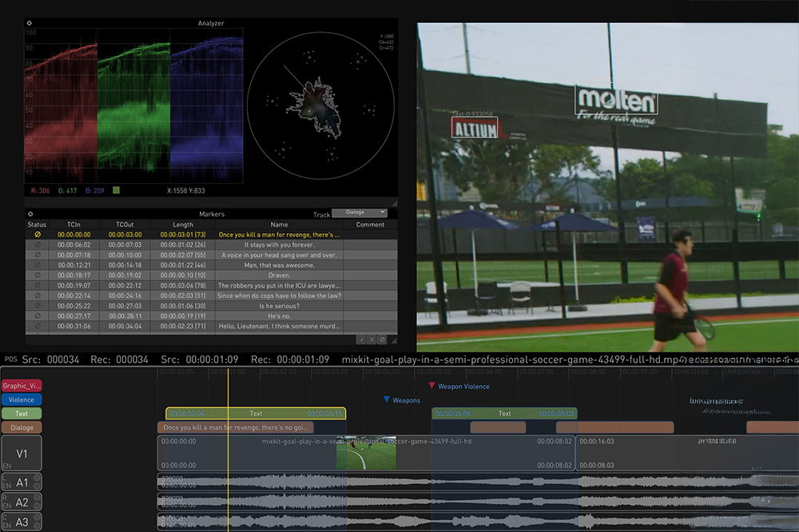Select the Graphic_Vi... track label
Image resolution: width=799 pixels, height=532 pixels.
point(22,385)
